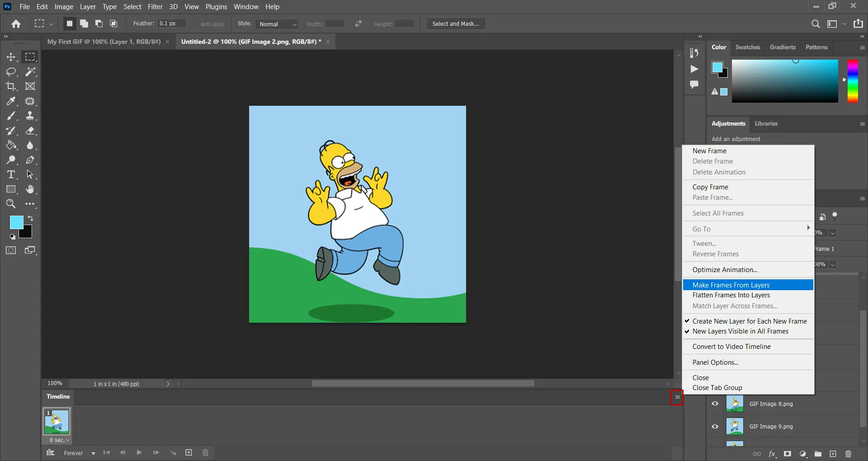Switch to the My First GIF document tab

104,42
